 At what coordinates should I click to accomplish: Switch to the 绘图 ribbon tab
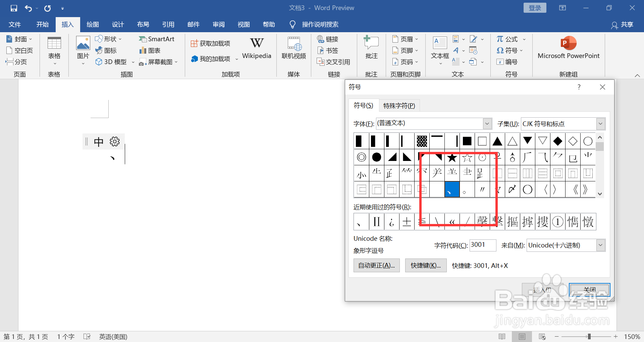point(93,24)
